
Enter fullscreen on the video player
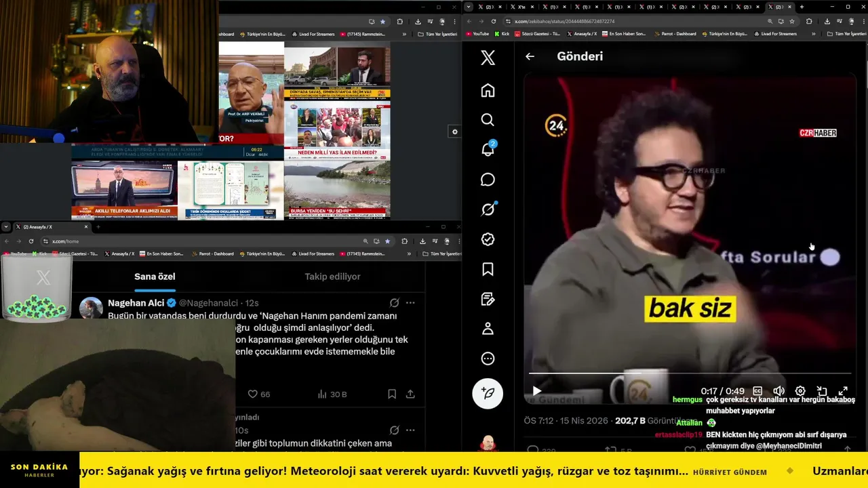[x=843, y=391]
